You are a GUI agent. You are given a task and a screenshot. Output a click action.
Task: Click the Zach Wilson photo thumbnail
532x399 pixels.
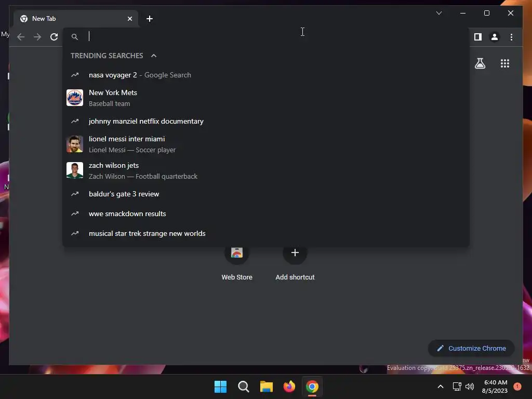(75, 170)
